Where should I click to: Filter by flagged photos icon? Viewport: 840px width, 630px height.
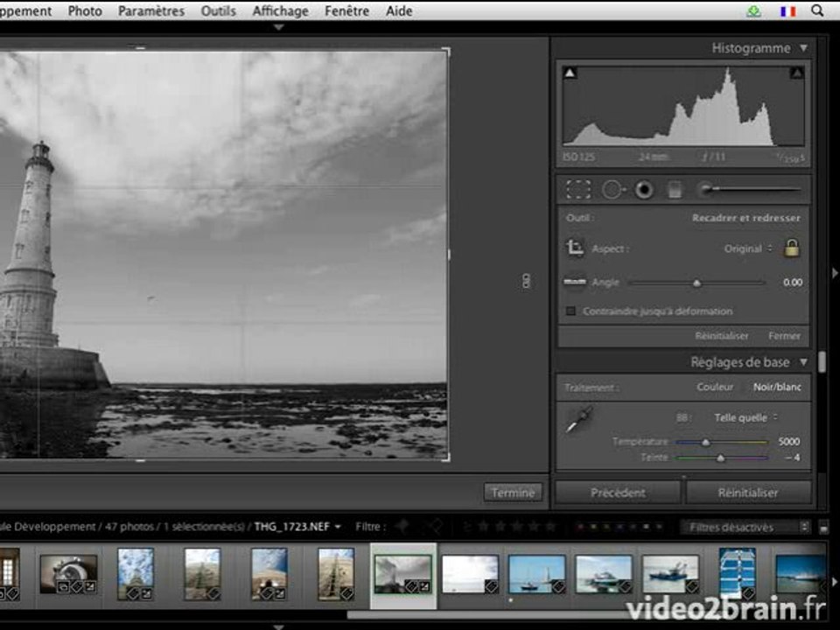click(402, 527)
